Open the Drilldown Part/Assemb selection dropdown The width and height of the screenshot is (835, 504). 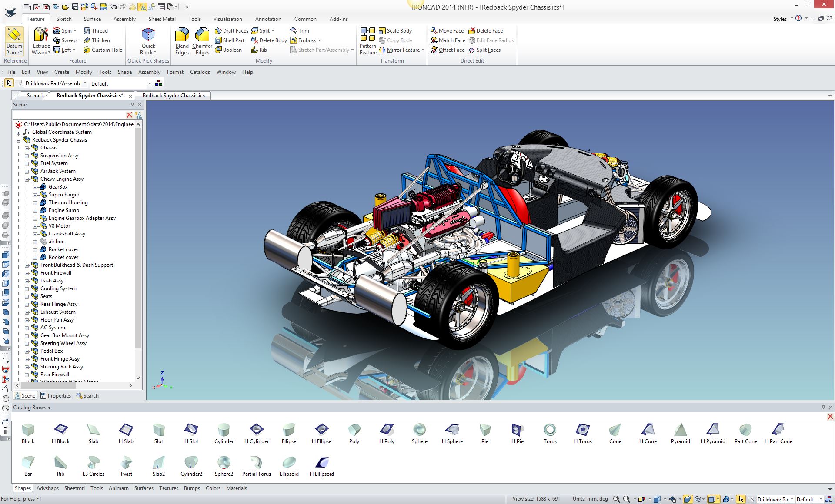pos(85,83)
